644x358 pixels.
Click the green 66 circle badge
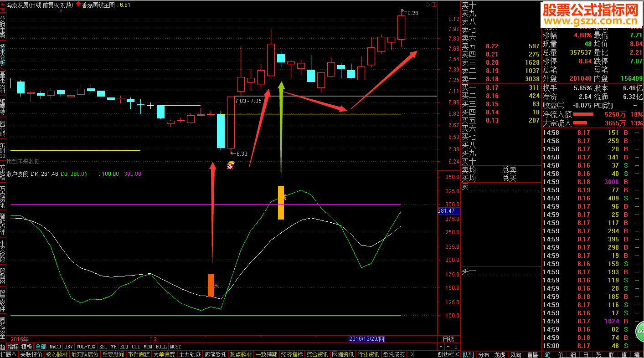click(640, 331)
